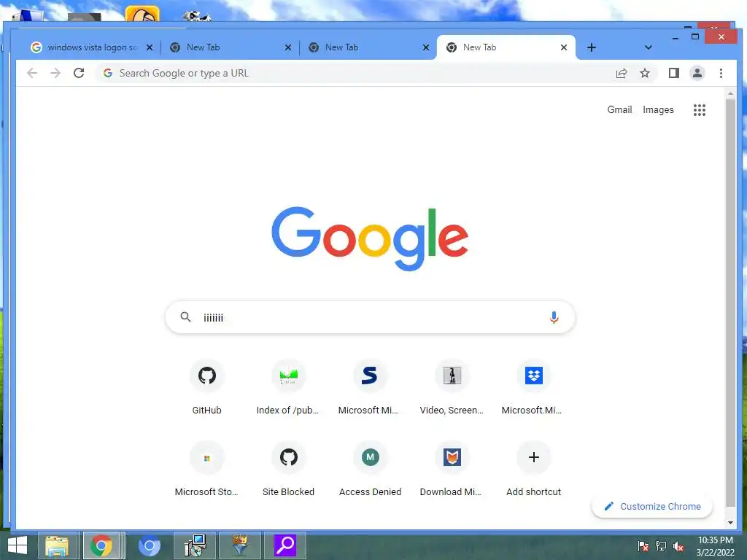Image resolution: width=747 pixels, height=560 pixels.
Task: Click Google Chrome taskbar icon
Action: point(101,545)
